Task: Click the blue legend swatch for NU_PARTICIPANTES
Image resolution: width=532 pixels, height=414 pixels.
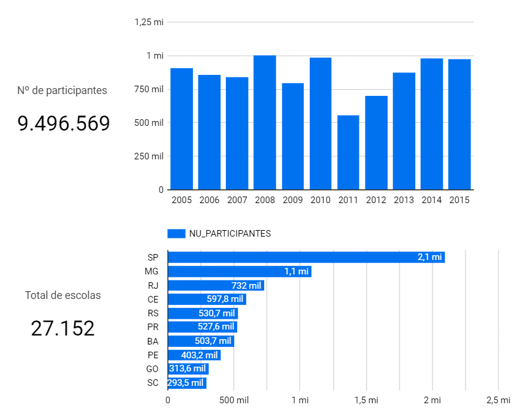Action: [x=176, y=233]
